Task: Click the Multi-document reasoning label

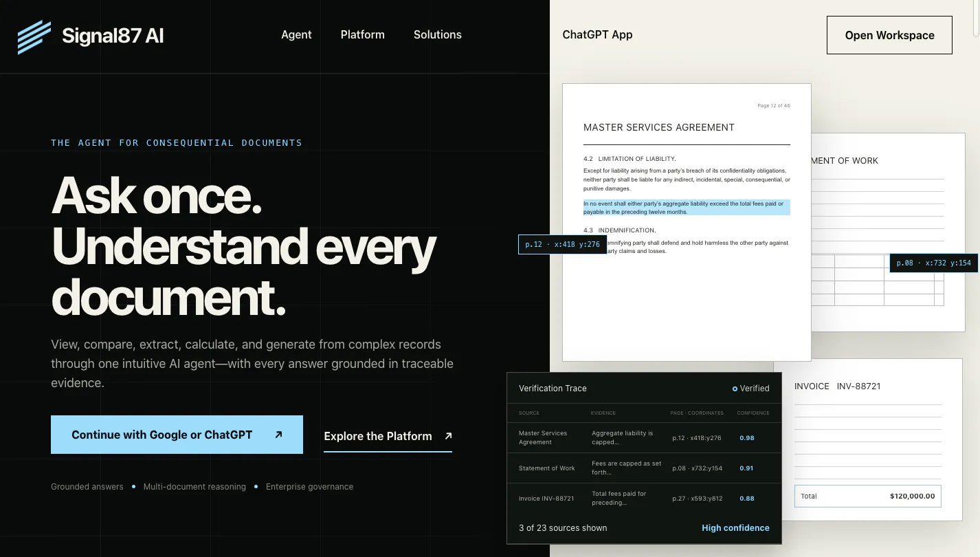Action: click(194, 487)
